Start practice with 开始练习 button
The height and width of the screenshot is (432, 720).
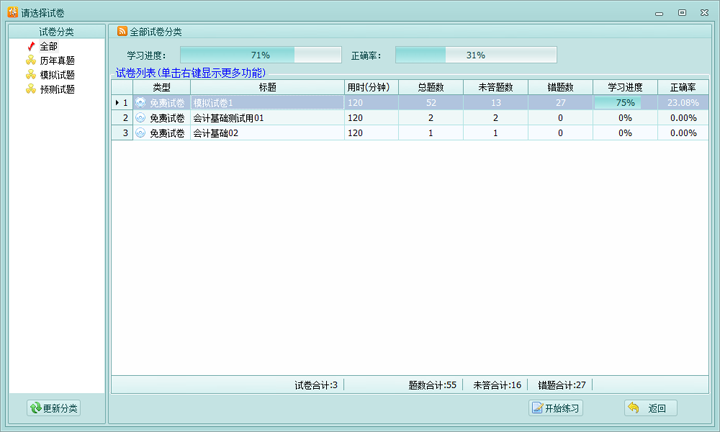(x=555, y=408)
